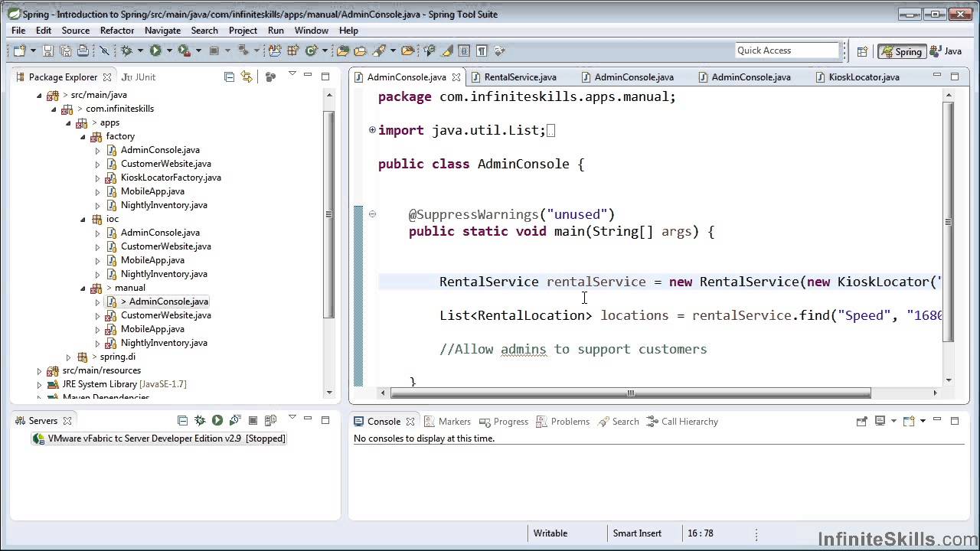Expand JRE System Library node
980x551 pixels.
click(40, 384)
